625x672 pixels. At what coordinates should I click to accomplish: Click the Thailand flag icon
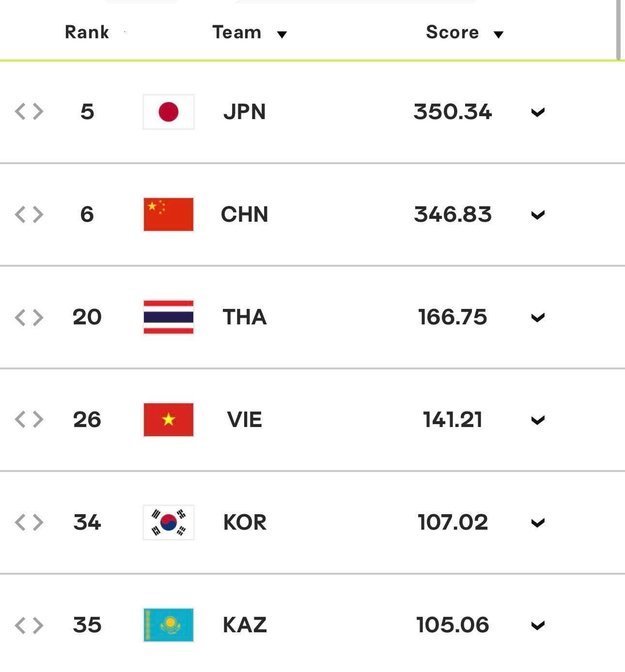coord(169,317)
